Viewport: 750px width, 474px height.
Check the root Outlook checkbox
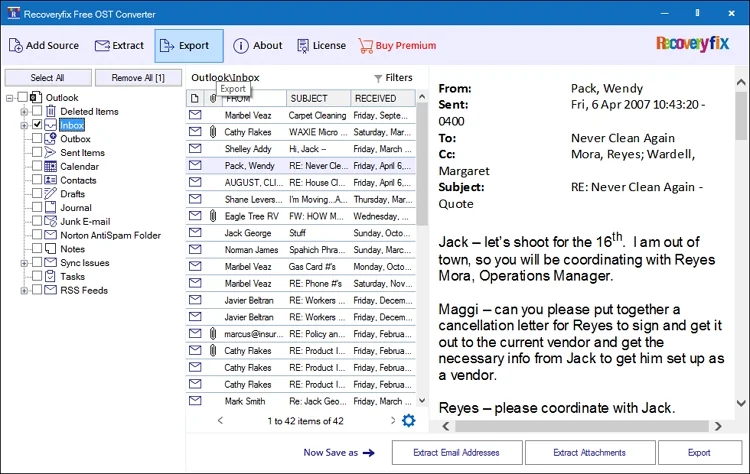click(x=22, y=98)
